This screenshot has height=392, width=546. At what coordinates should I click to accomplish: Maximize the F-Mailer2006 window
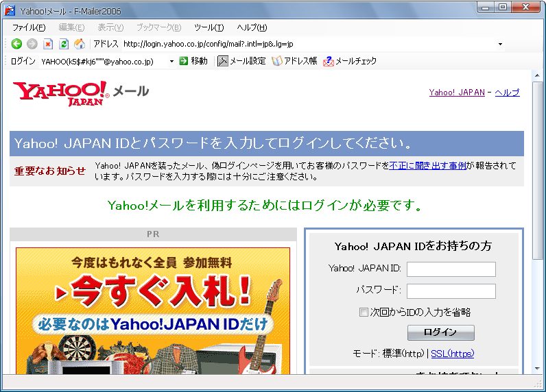coord(503,8)
